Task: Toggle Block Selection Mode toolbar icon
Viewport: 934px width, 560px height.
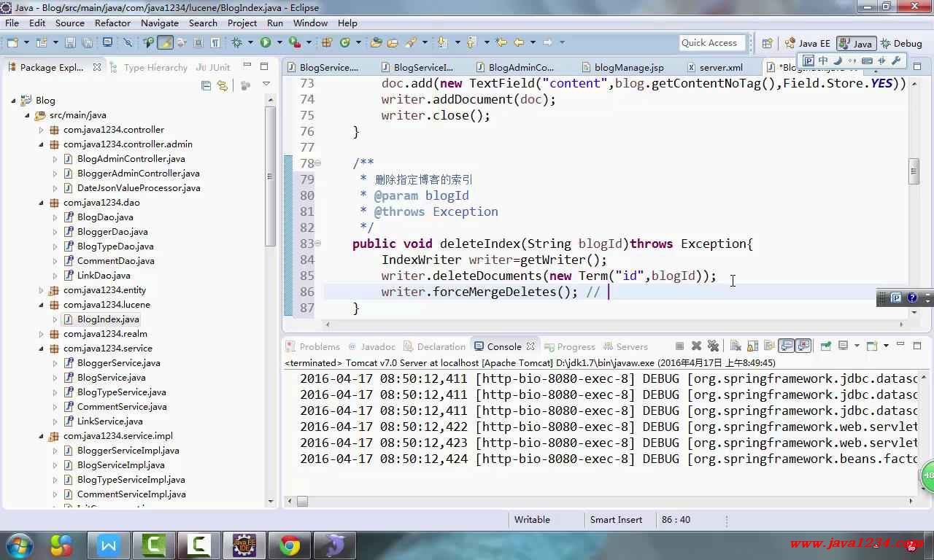Action: pyautogui.click(x=198, y=42)
